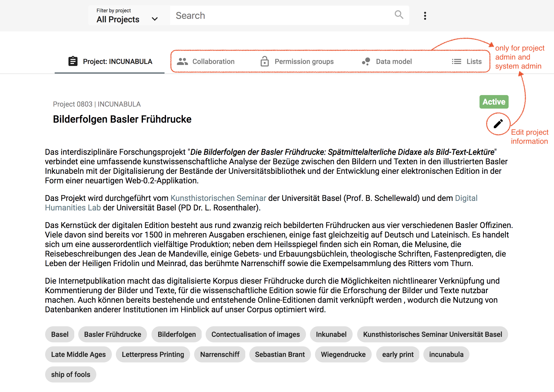Select the Basler Frühdrucke keyword chip
Screen dimensions: 554x392
(113, 334)
